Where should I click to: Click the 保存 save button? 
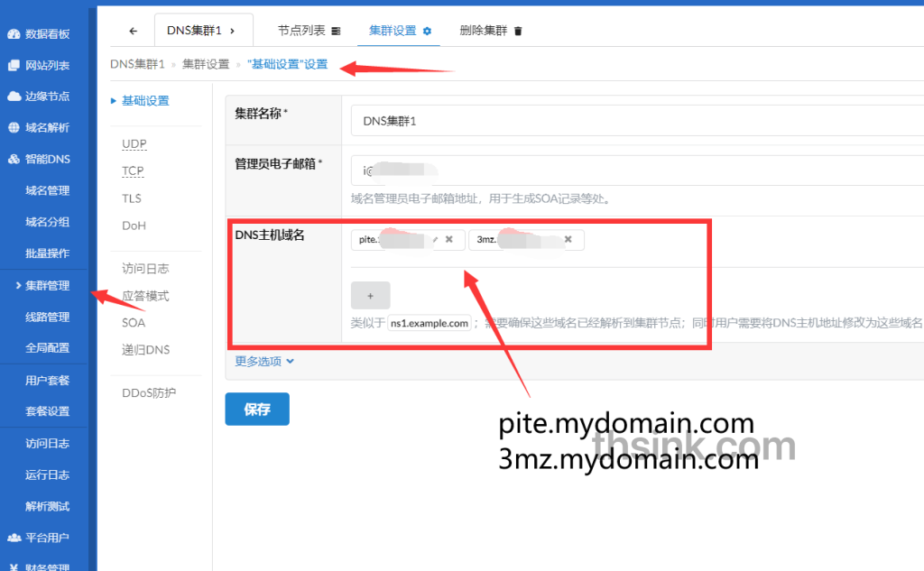(x=256, y=409)
